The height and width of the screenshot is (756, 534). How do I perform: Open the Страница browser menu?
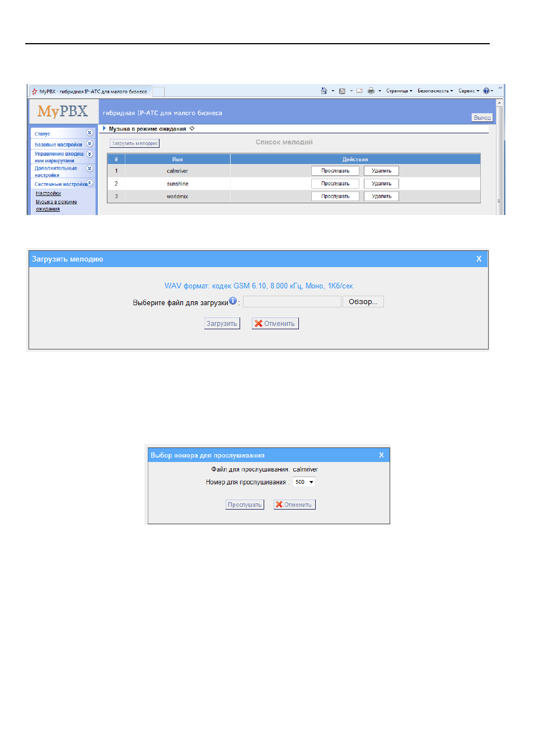399,91
